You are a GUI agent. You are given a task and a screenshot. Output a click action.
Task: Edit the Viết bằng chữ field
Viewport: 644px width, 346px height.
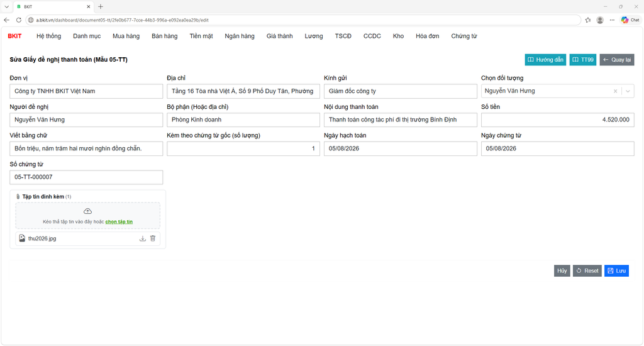click(x=86, y=148)
